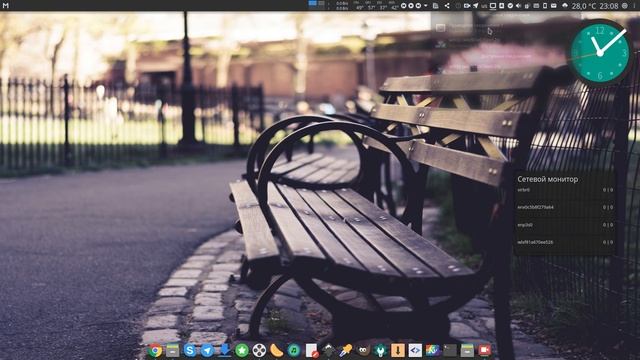
Task: Open the 23:08 digital clock calendar
Action: pyautogui.click(x=609, y=6)
